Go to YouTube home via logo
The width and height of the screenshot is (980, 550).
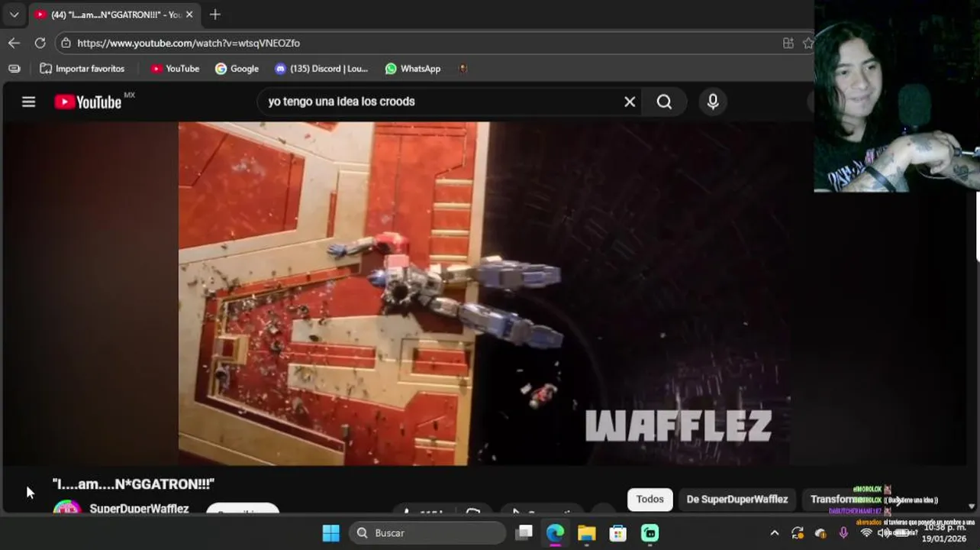pos(89,102)
